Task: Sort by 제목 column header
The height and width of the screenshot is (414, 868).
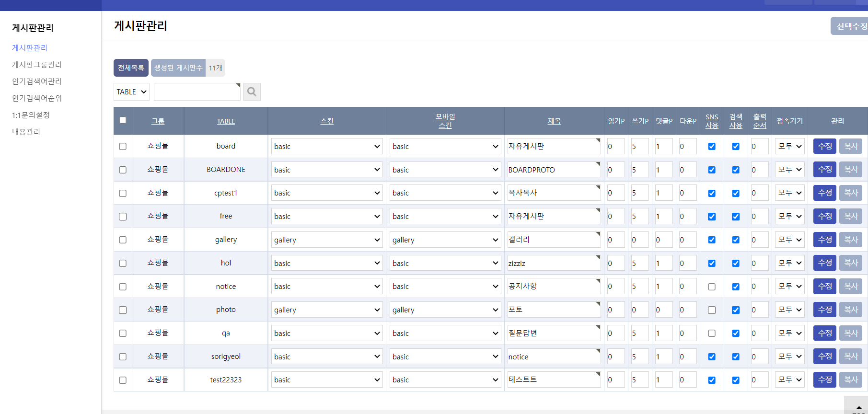Action: (554, 121)
